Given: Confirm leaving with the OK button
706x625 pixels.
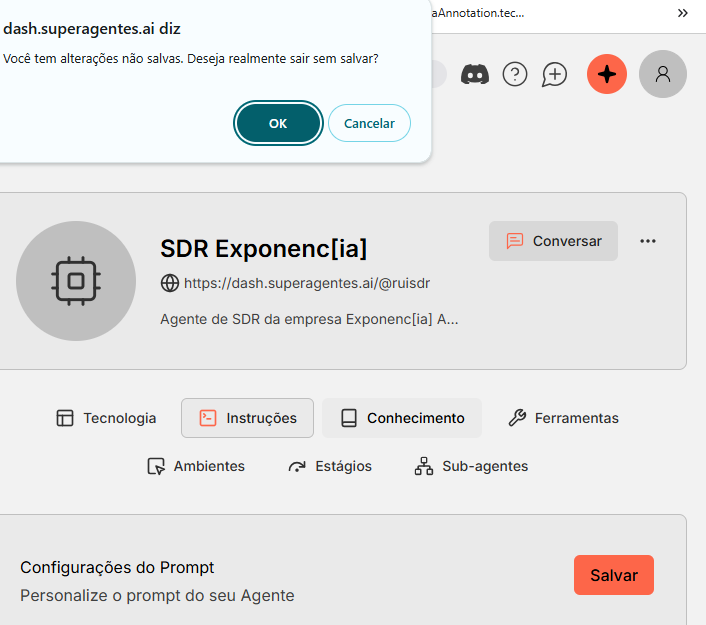Looking at the screenshot, I should click(278, 123).
